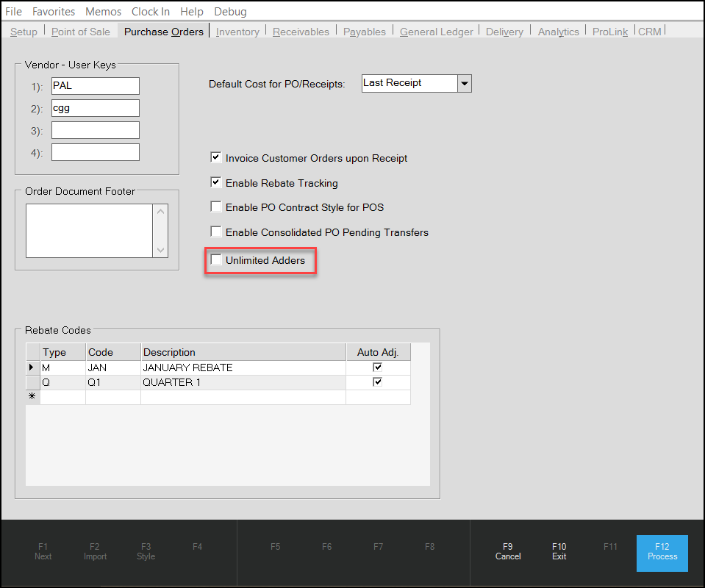Open the ProLink tab
The height and width of the screenshot is (588, 705).
pyautogui.click(x=609, y=32)
